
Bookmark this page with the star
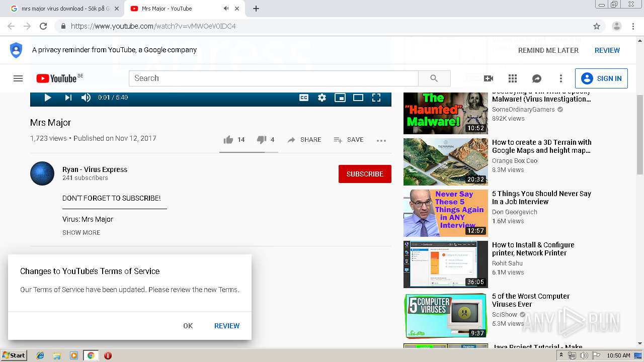[x=597, y=26]
